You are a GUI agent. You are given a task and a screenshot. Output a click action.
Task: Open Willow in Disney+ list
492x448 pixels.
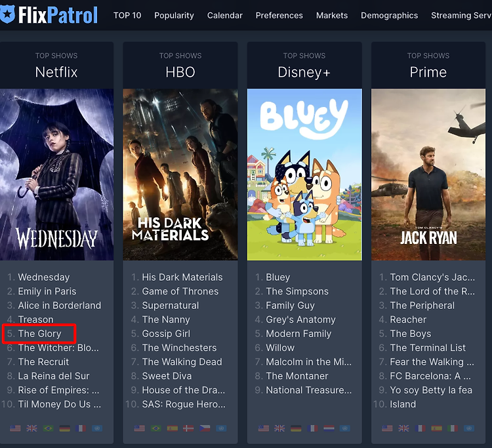click(280, 348)
